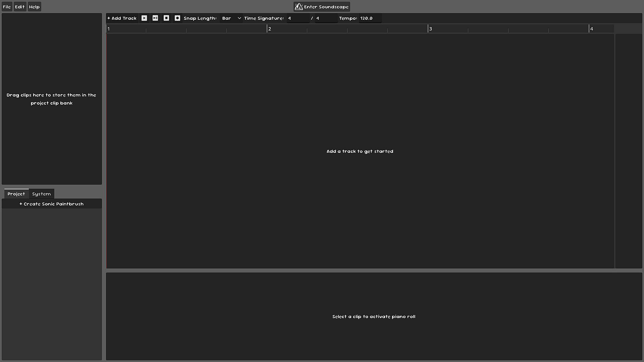The height and width of the screenshot is (362, 644).
Task: Click the time signature numerator field
Action: (x=298, y=18)
